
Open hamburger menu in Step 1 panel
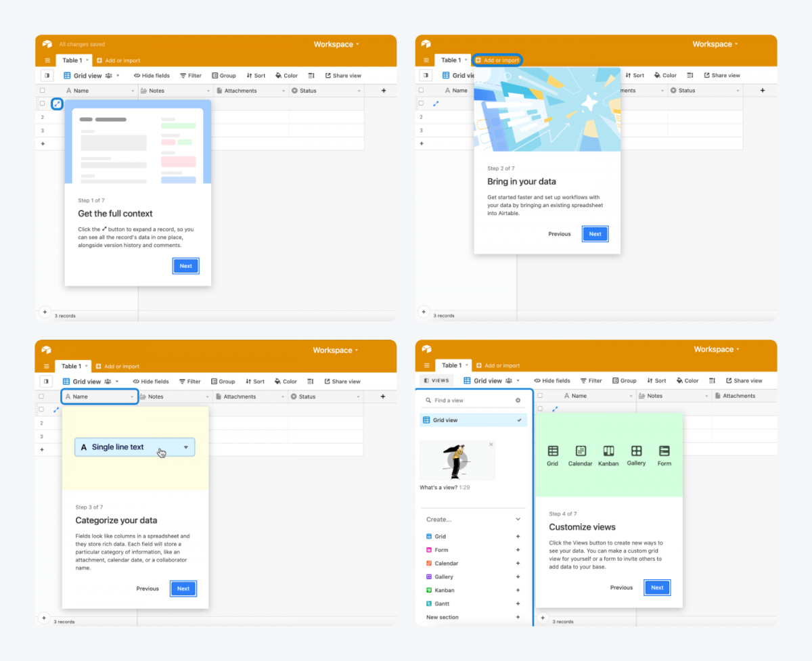coord(47,61)
